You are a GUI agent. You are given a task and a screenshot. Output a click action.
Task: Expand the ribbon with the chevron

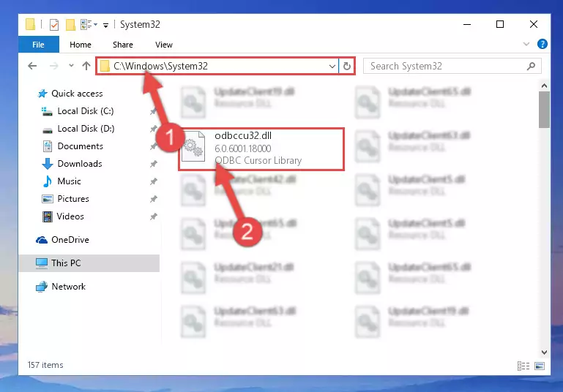pos(526,44)
